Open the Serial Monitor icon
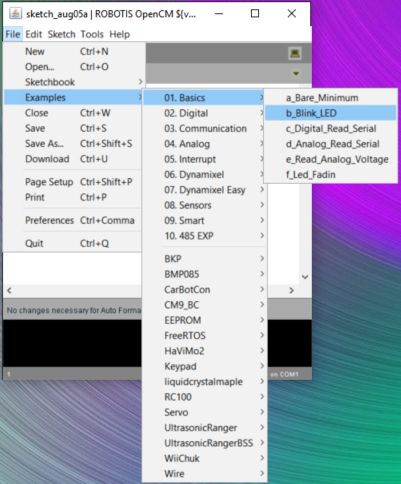The image size is (401, 484). 295,53
